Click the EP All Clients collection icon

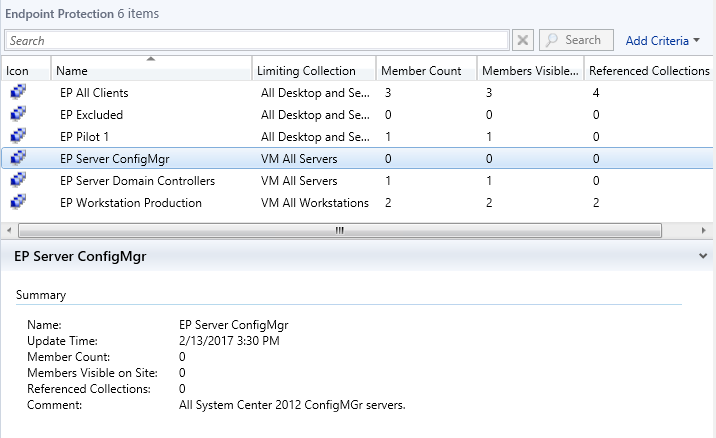pyautogui.click(x=18, y=93)
